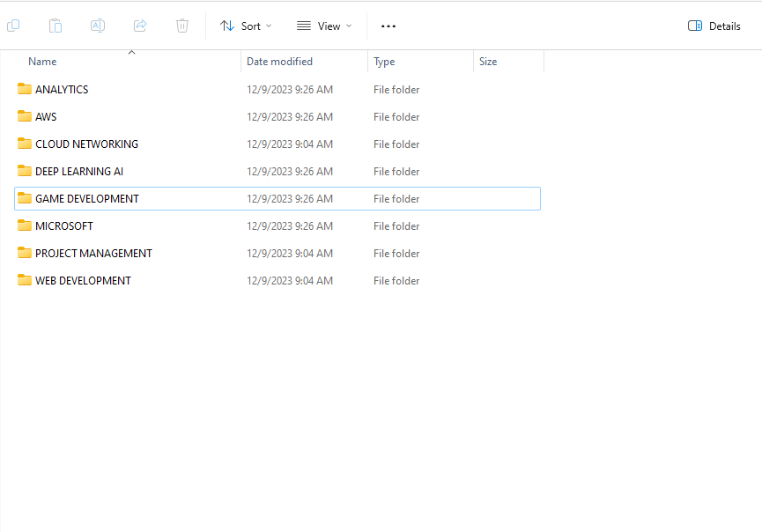
Task: Click the date modified of DEEP LEARNING AI
Action: click(290, 172)
